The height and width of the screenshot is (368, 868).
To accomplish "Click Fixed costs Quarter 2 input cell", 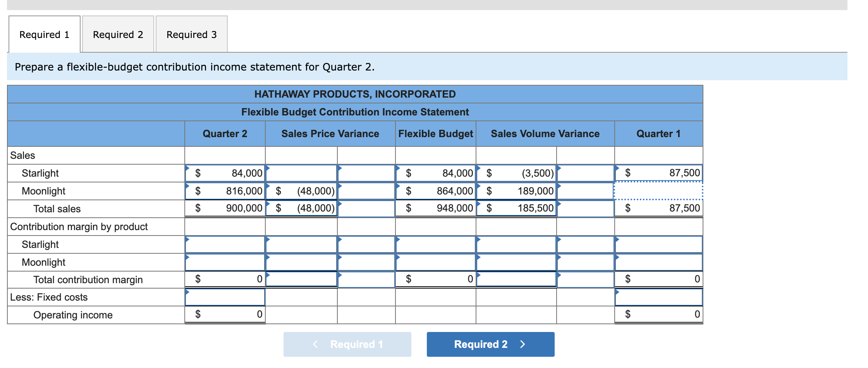I will (225, 297).
